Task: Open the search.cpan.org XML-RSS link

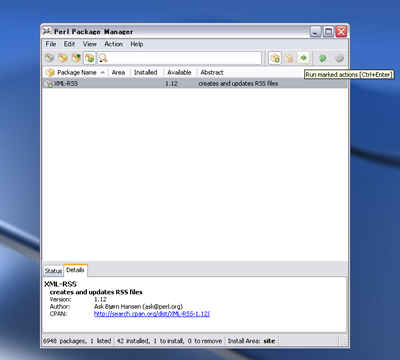Action: (x=152, y=314)
